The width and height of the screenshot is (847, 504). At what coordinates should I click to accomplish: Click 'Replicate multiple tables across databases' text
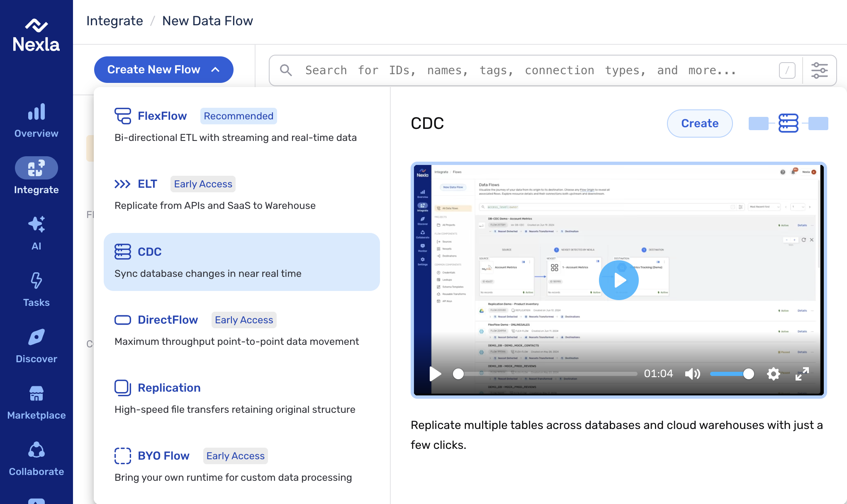click(617, 435)
